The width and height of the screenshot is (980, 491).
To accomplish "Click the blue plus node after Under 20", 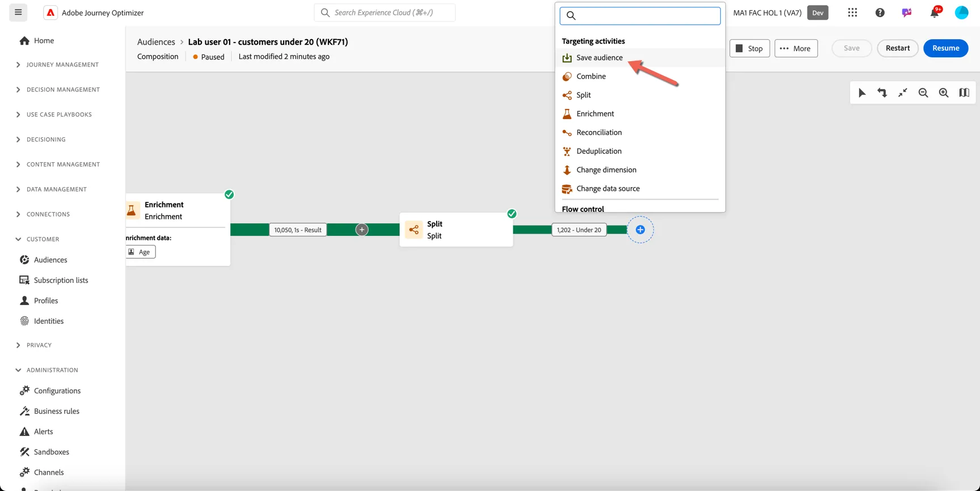I will (x=640, y=230).
